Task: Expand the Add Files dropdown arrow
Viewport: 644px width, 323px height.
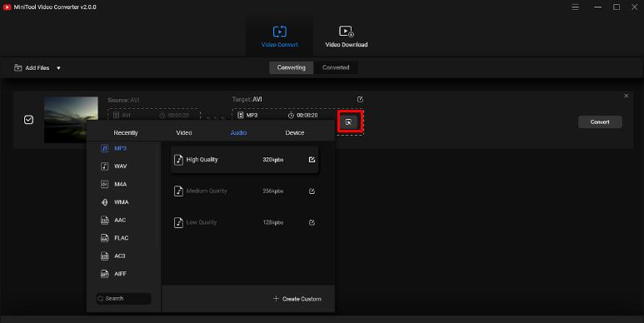Action: [58, 68]
